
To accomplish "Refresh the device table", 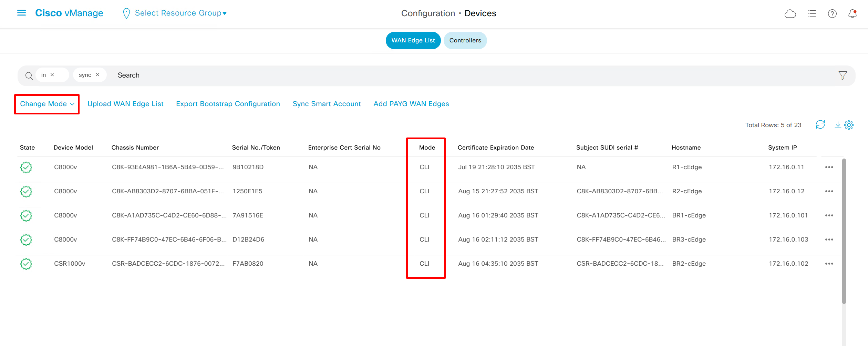I will pos(820,125).
